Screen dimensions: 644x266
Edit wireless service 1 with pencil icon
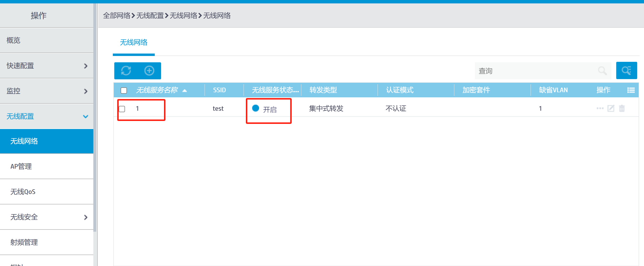click(611, 108)
